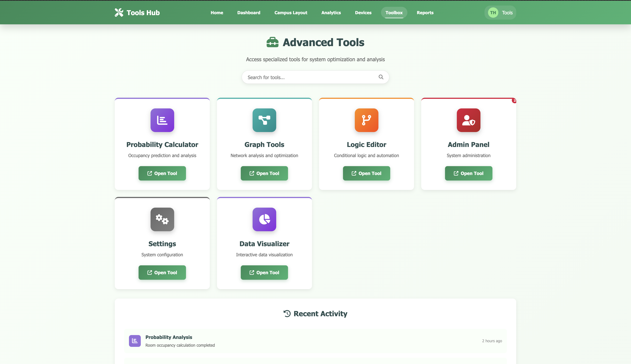This screenshot has width=631, height=364.
Task: Launch Graph Tools with Open Tool
Action: [x=264, y=173]
